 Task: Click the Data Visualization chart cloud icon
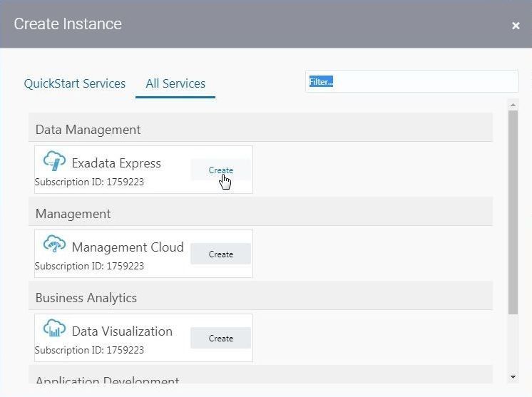(x=54, y=328)
